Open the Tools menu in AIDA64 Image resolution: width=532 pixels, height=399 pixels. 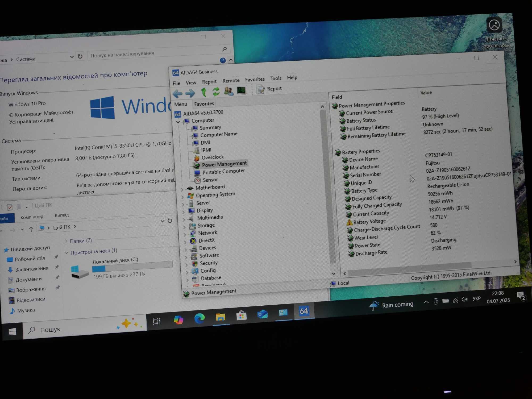pos(276,78)
